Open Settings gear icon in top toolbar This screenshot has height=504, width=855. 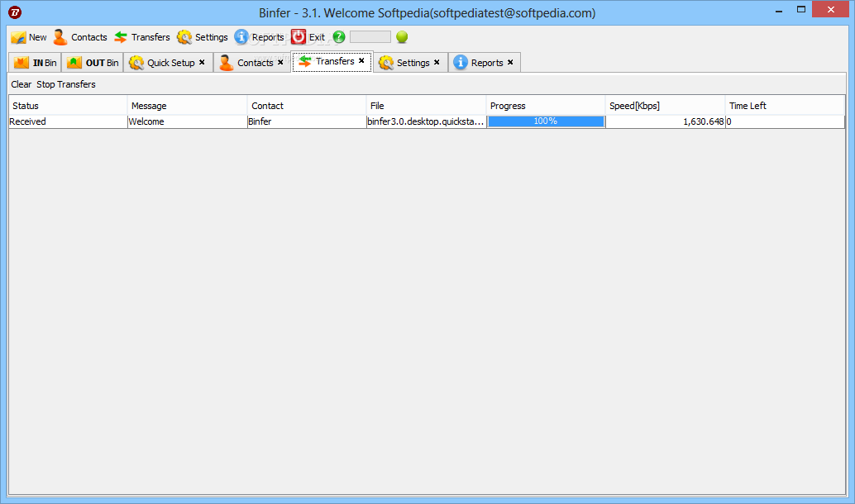184,37
